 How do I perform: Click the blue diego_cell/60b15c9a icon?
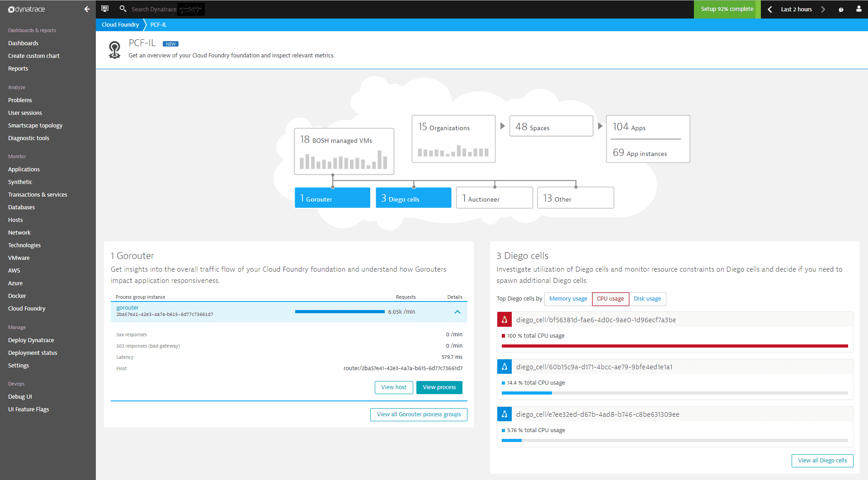point(504,367)
